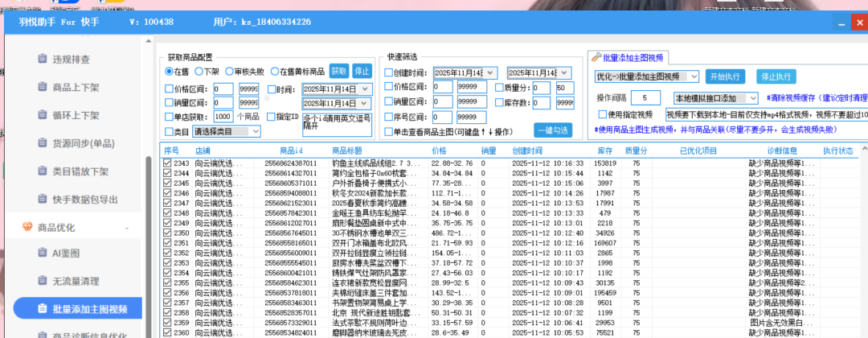Click the icon next to 货源同步(单品)
The image size is (868, 338).
pos(42,143)
